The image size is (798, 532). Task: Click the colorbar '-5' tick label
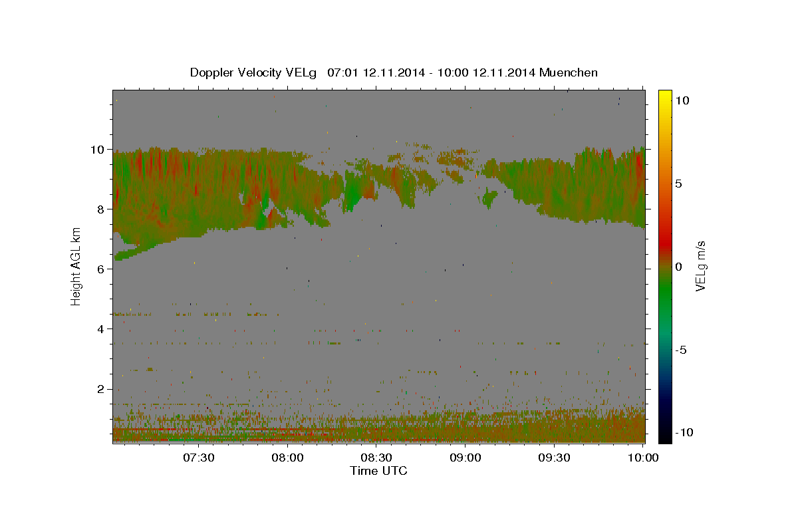pos(681,350)
